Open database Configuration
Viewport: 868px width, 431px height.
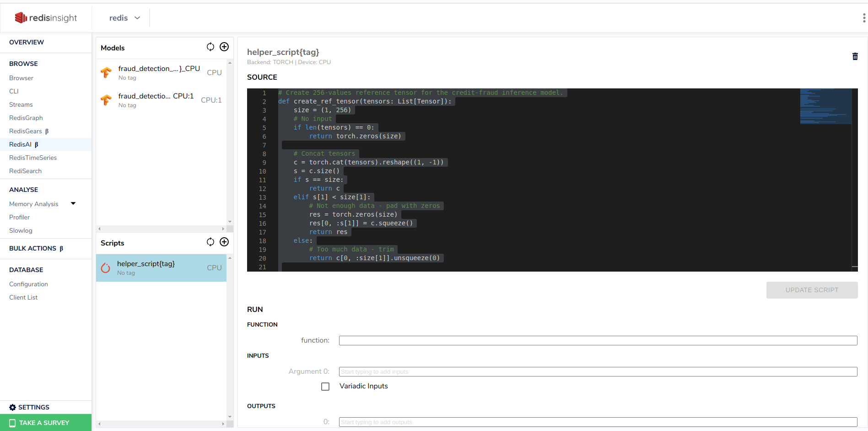click(x=28, y=284)
